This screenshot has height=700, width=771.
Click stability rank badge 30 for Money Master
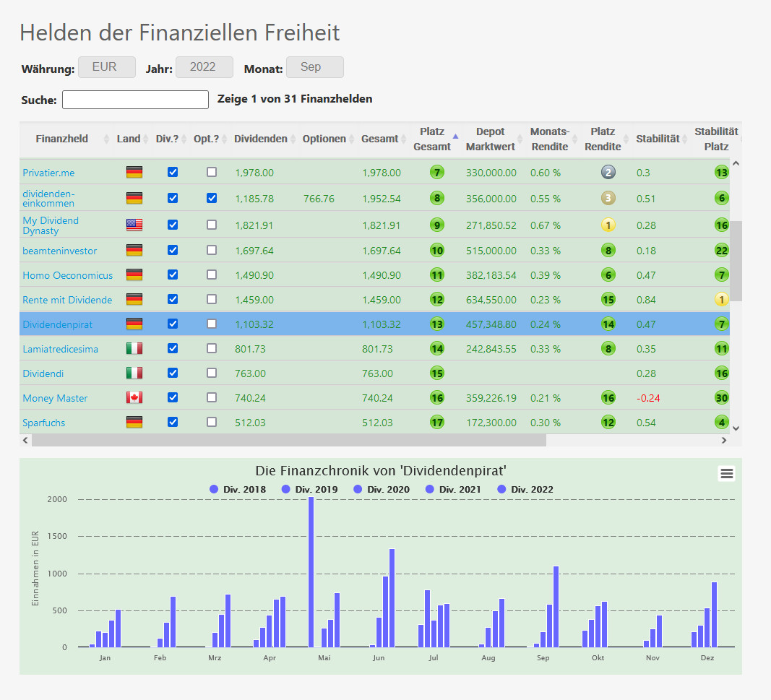(x=721, y=398)
